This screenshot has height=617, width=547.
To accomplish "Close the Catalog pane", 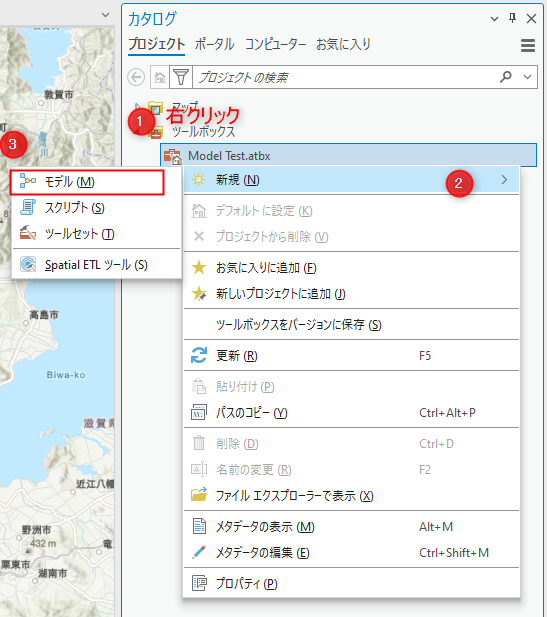I will [531, 18].
